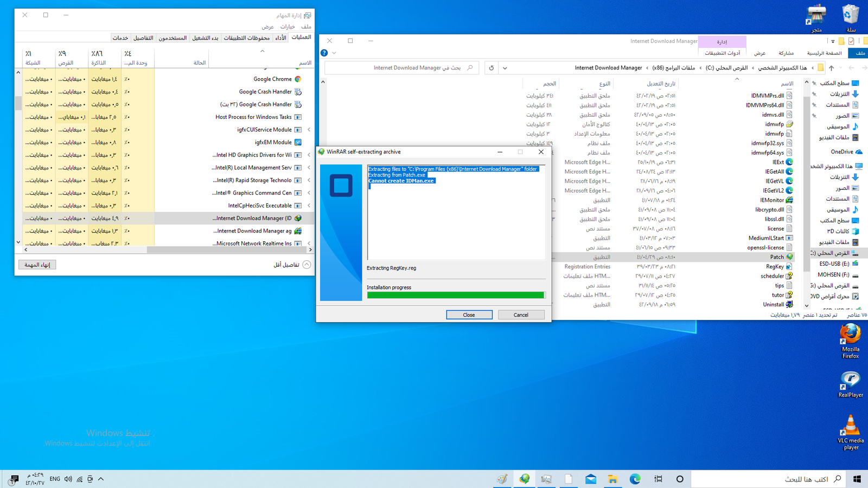Open OneDrive in Explorer navigation pane
Screen dimensions: 868x488
pyautogui.click(x=846, y=152)
